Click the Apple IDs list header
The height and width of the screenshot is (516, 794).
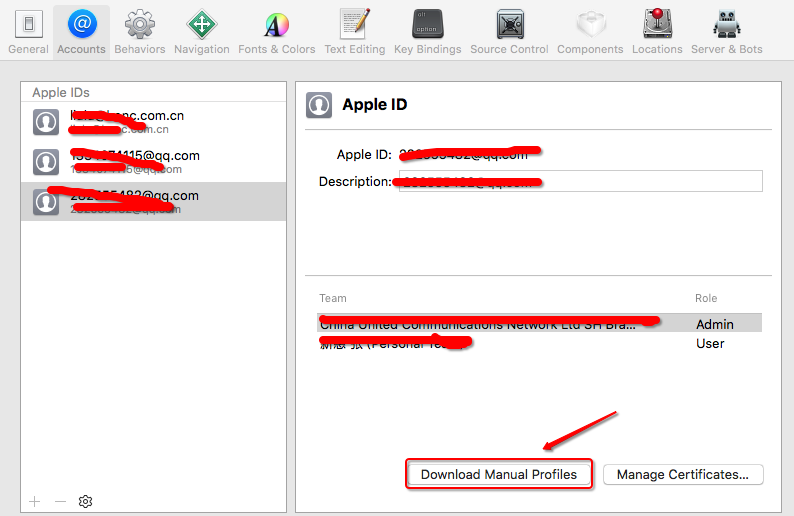coord(61,93)
